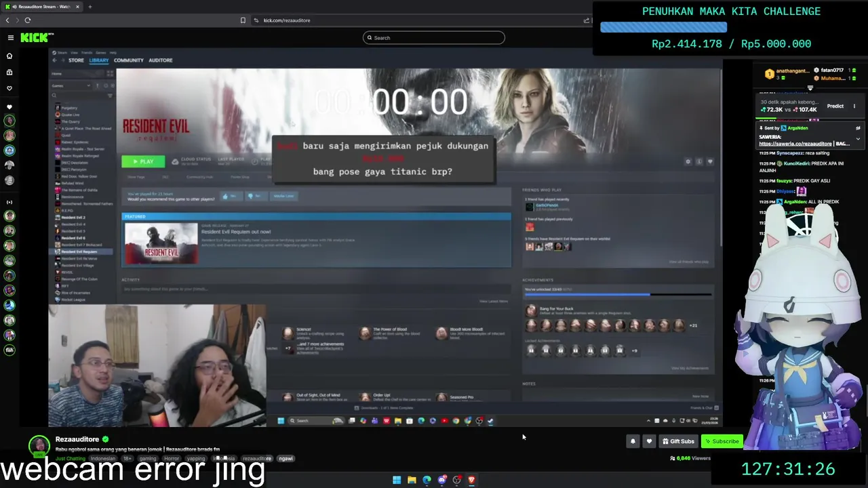Click the Gift Subs button
The width and height of the screenshot is (868, 488).
(678, 441)
